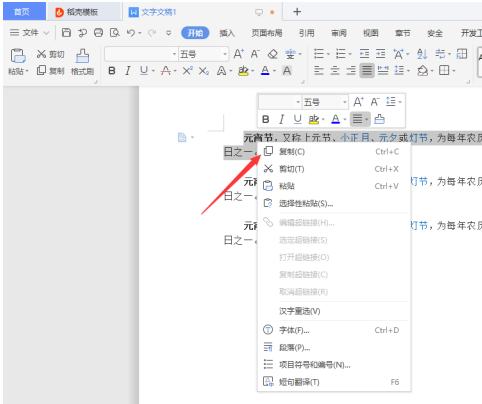
Task: Click the new tab plus button
Action: [x=297, y=12]
